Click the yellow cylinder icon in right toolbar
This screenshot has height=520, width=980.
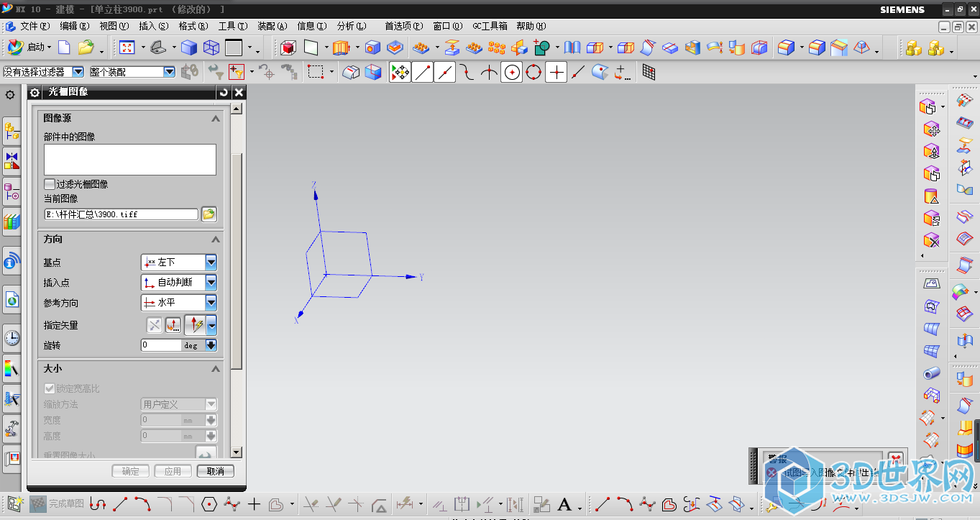pyautogui.click(x=931, y=196)
